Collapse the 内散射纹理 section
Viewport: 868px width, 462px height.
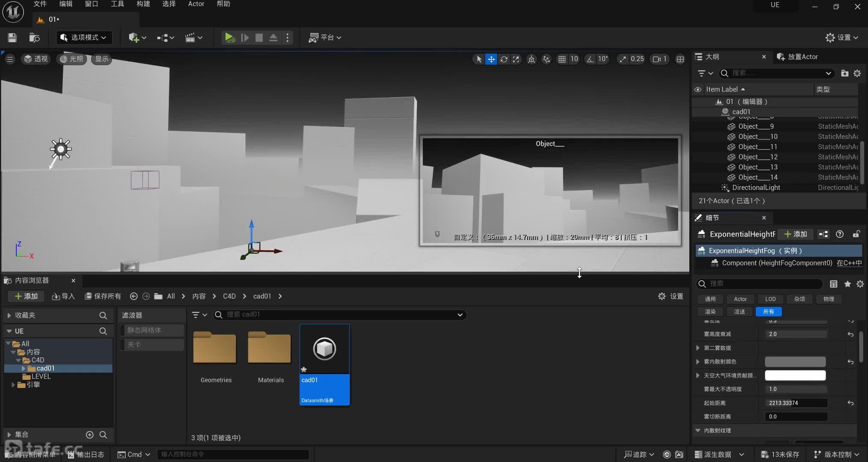pyautogui.click(x=698, y=430)
